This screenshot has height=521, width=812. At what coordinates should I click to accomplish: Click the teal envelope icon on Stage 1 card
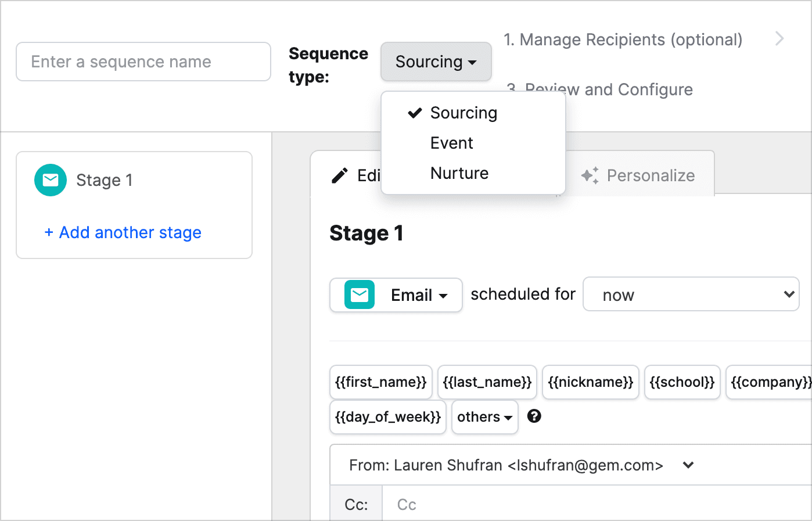(50, 180)
